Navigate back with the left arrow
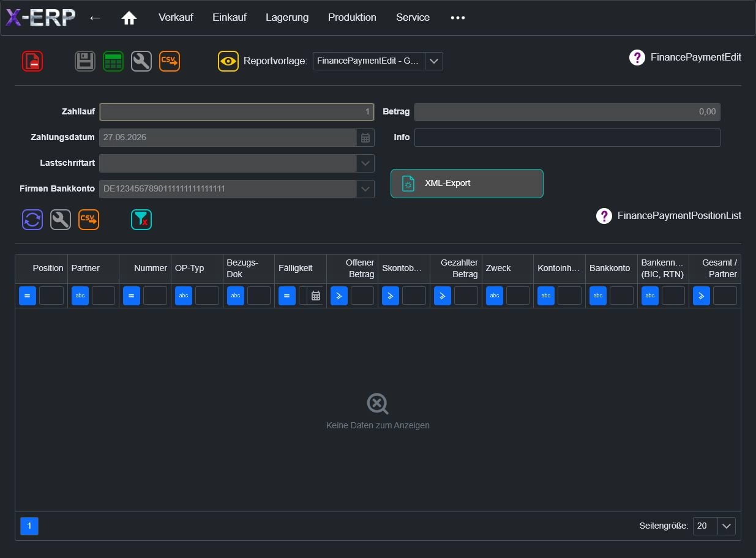The image size is (756, 558). tap(95, 18)
